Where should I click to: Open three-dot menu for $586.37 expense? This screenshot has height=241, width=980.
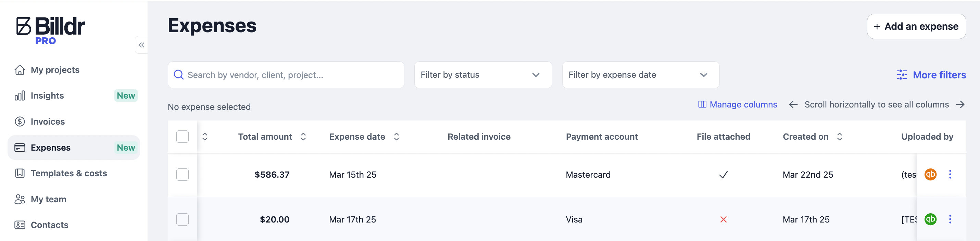coord(950,175)
